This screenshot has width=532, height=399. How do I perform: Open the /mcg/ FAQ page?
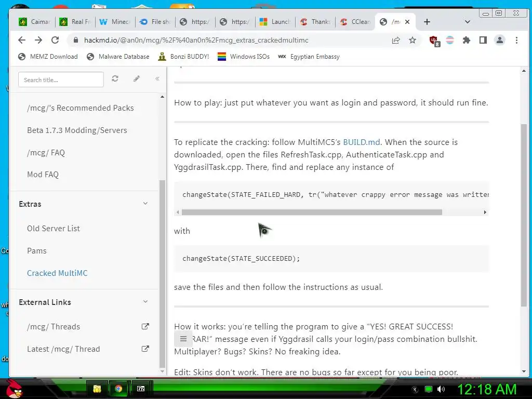(x=46, y=153)
